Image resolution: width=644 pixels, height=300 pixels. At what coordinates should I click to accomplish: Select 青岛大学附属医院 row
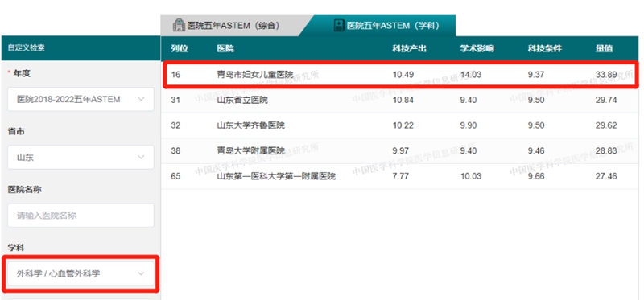(x=400, y=151)
